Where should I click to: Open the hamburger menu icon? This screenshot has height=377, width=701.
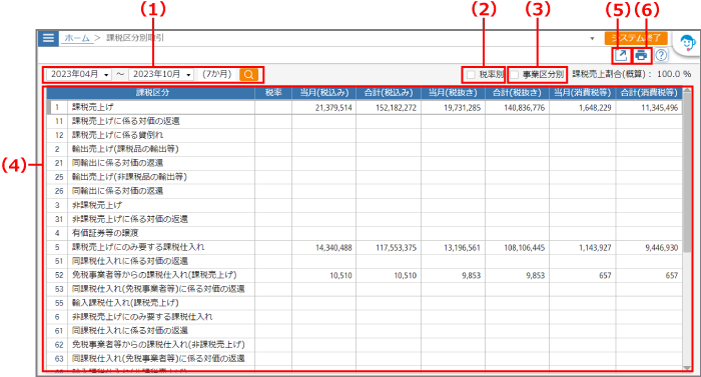(x=48, y=38)
